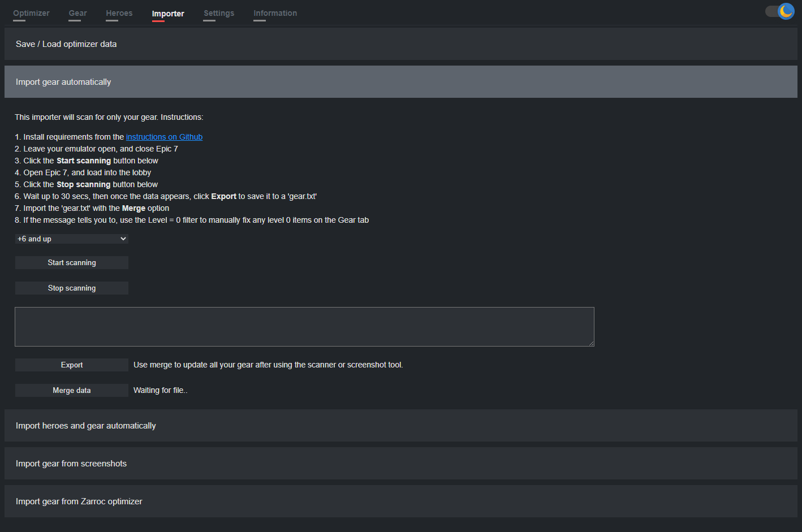This screenshot has width=802, height=532.
Task: Select the Importer tab
Action: [168, 14]
